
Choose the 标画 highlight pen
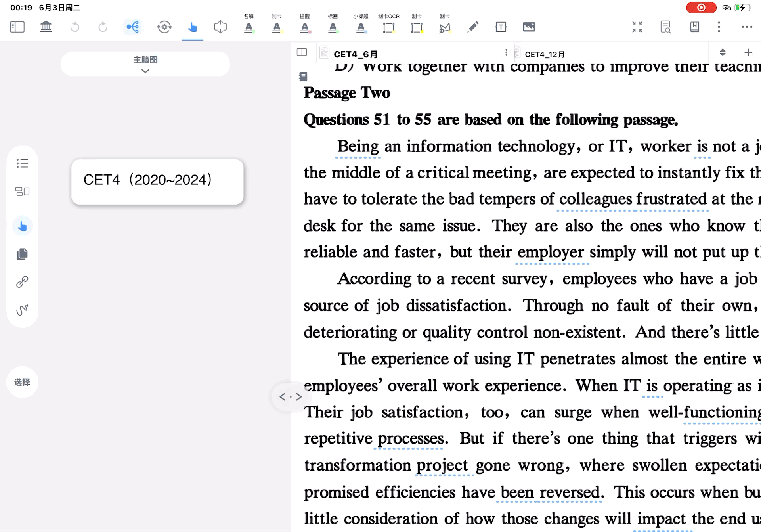(x=333, y=24)
